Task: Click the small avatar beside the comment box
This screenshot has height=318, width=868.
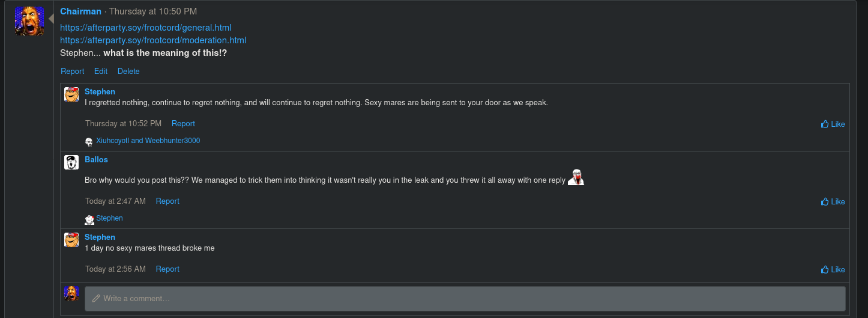Action: point(71,293)
